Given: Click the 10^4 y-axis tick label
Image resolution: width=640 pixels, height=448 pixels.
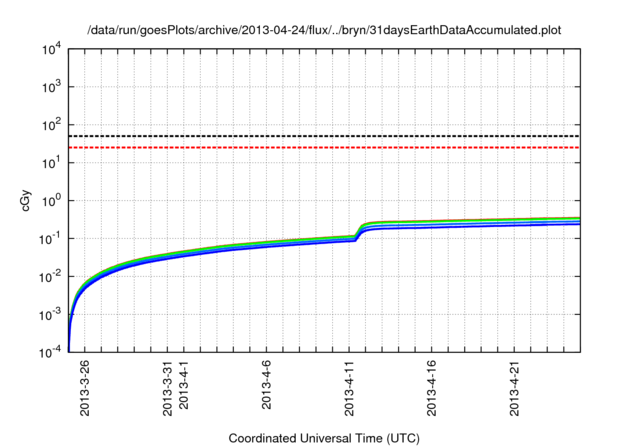Looking at the screenshot, I should (52, 49).
